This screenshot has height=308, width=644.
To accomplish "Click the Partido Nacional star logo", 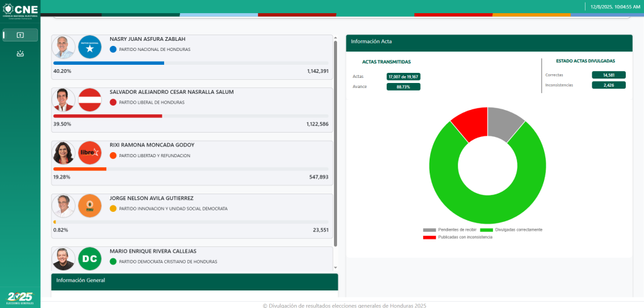I will pyautogui.click(x=89, y=47).
